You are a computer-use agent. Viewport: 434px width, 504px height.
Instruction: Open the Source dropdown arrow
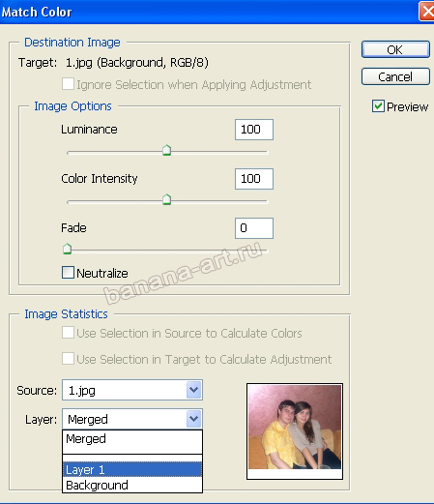194,390
